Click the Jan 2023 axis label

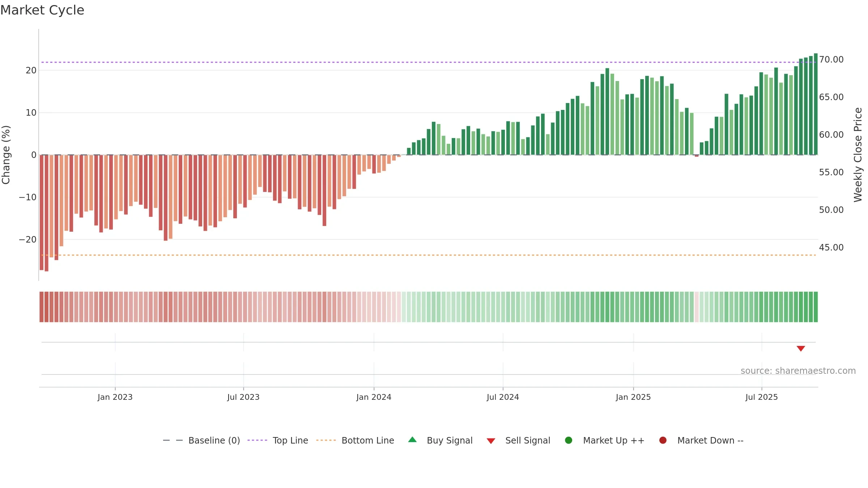(115, 397)
